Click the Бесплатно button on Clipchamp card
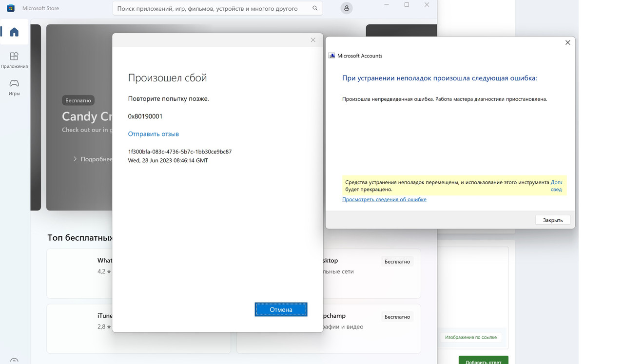Image resolution: width=624 pixels, height=364 pixels. (x=397, y=317)
